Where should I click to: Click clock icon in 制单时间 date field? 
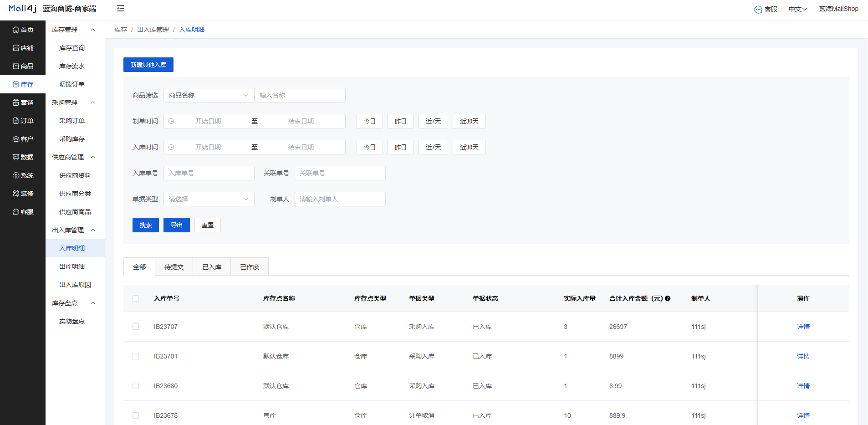171,121
